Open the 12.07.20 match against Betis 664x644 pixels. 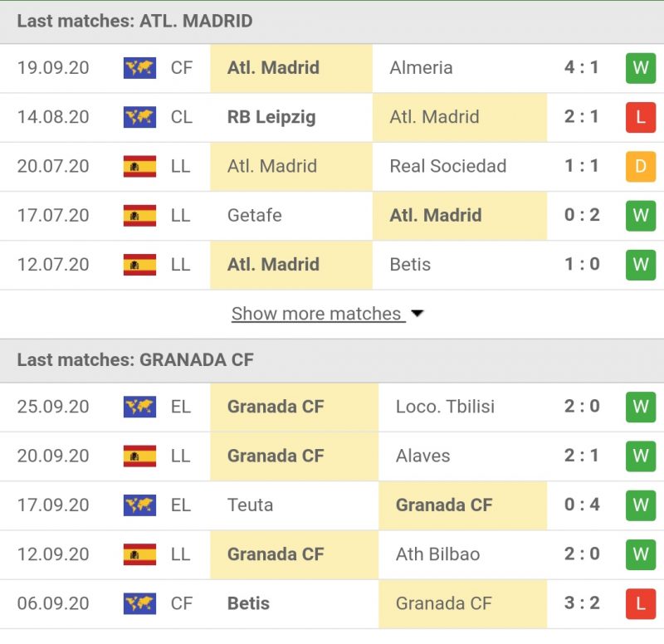[x=53, y=265]
